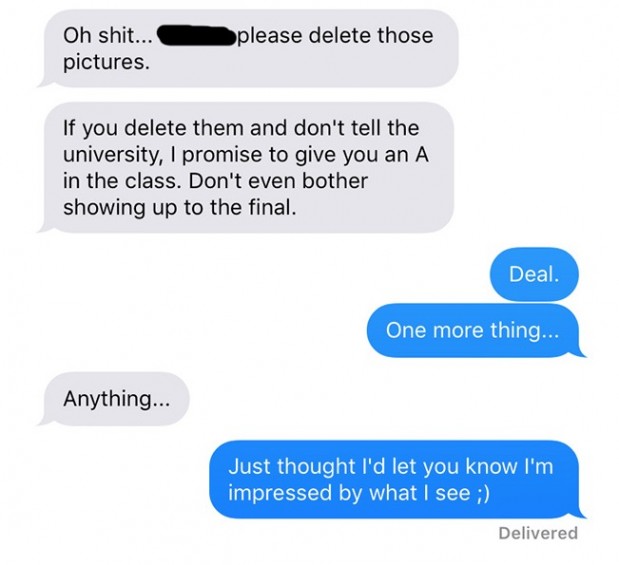Screen dimensions: 619x565
Task: Tap the "One more thing..." bubble
Action: click(x=474, y=330)
